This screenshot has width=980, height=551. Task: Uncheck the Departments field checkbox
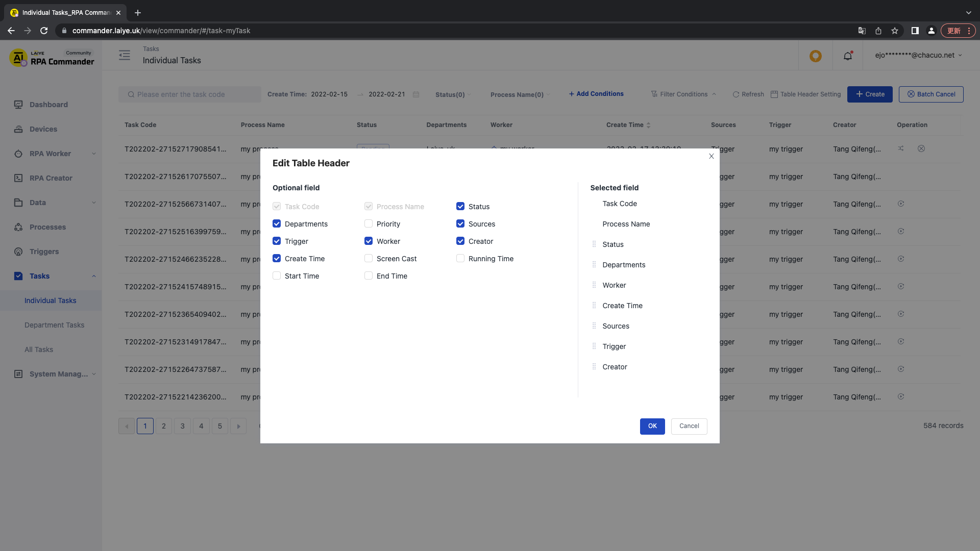(277, 223)
